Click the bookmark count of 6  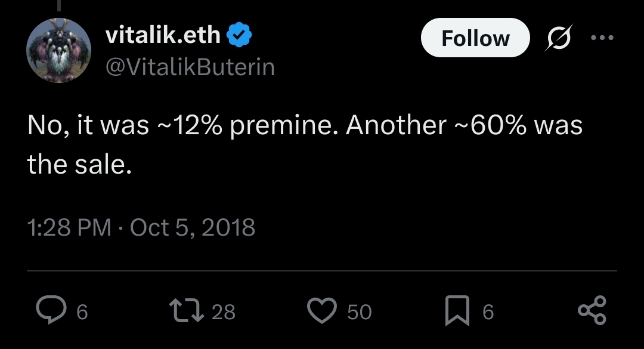click(x=488, y=312)
